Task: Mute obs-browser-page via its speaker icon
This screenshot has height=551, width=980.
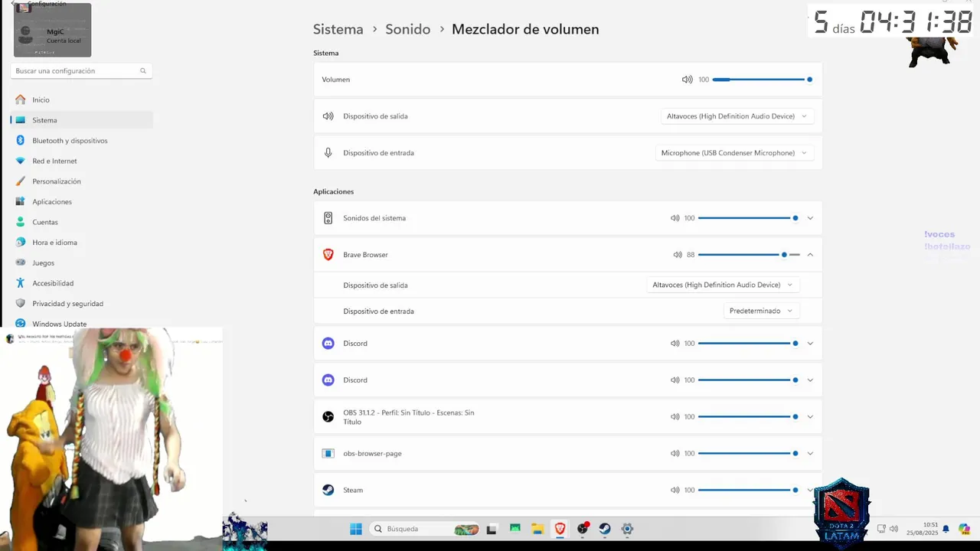Action: [x=675, y=454]
